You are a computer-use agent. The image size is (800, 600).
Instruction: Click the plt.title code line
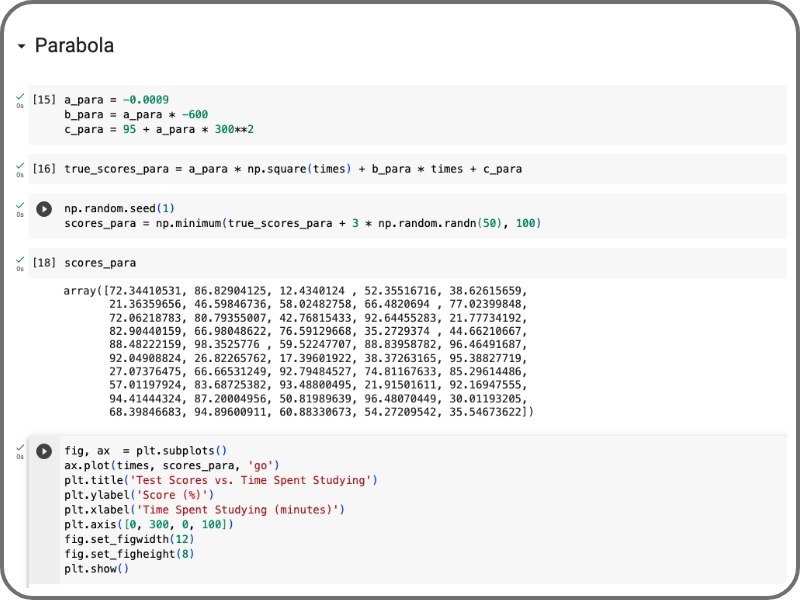220,481
